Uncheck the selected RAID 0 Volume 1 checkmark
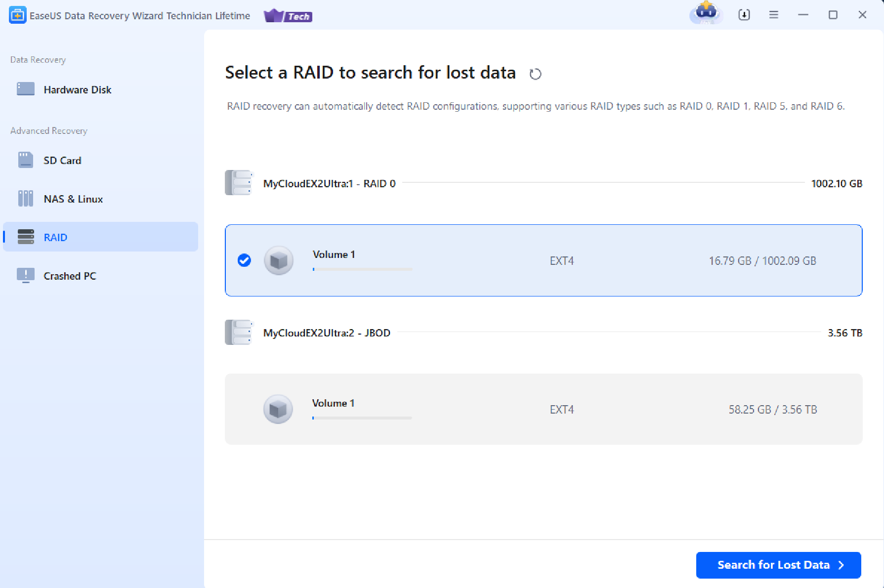This screenshot has height=588, width=884. pos(244,260)
